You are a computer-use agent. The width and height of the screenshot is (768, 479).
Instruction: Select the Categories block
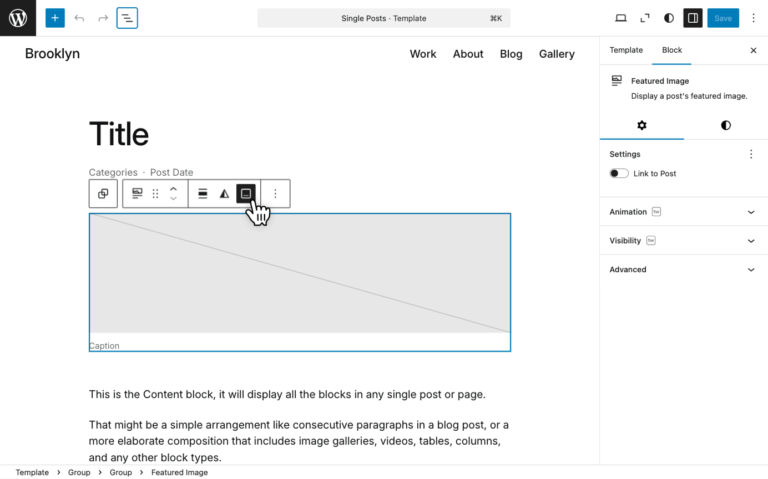coord(113,172)
